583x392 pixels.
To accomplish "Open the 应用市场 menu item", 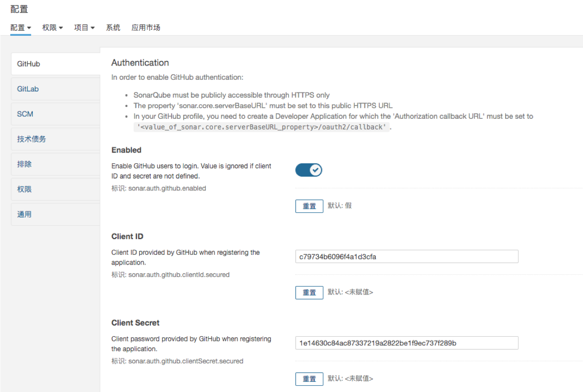I will (146, 28).
